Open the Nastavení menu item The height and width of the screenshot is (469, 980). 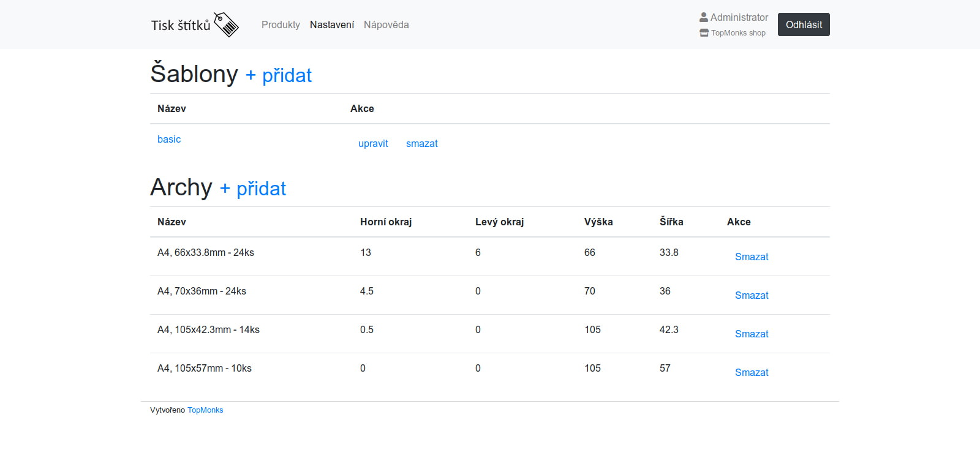332,24
